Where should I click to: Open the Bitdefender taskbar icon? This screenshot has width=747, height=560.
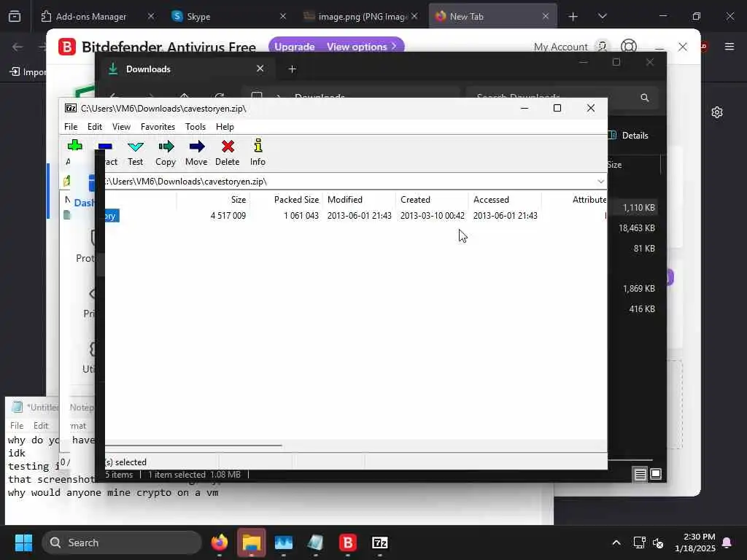tap(348, 542)
